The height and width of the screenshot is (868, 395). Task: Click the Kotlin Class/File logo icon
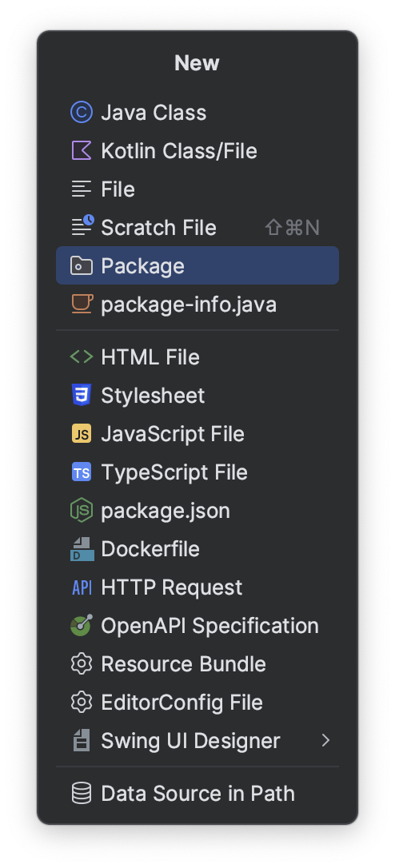pyautogui.click(x=82, y=150)
